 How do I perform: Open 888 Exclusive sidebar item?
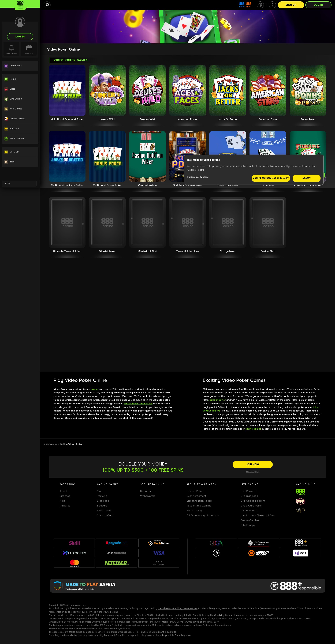click(x=20, y=139)
